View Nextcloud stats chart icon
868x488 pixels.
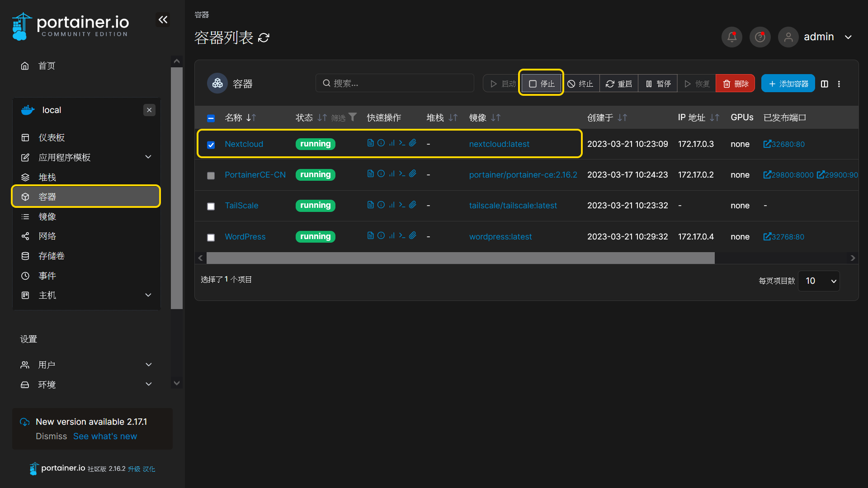(392, 143)
